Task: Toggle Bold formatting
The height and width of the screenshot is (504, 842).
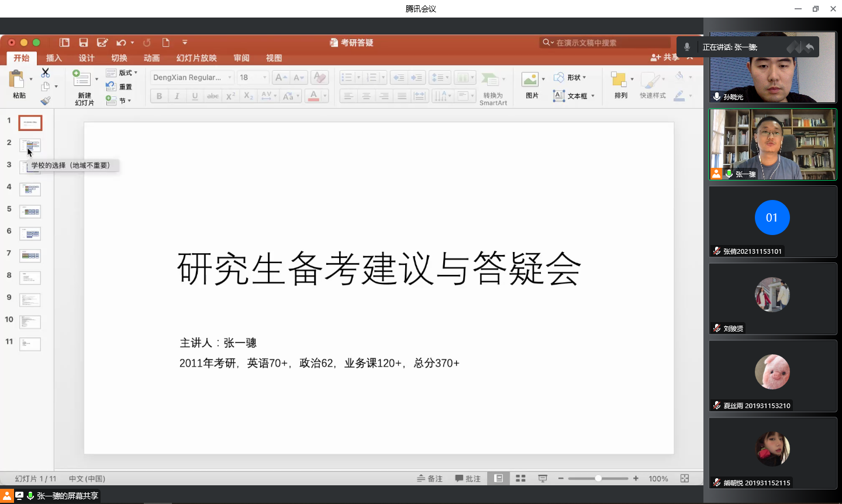Action: click(159, 96)
